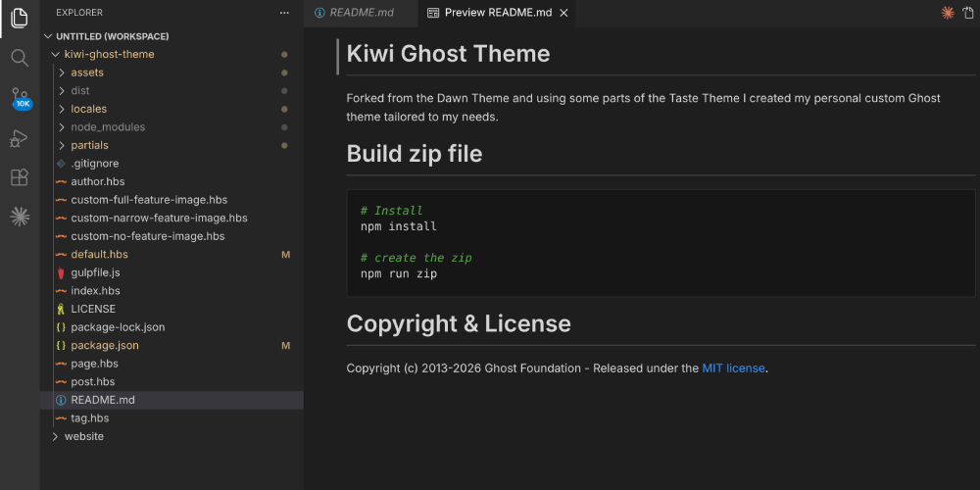
Task: Open the modified package.json file
Action: click(171, 345)
